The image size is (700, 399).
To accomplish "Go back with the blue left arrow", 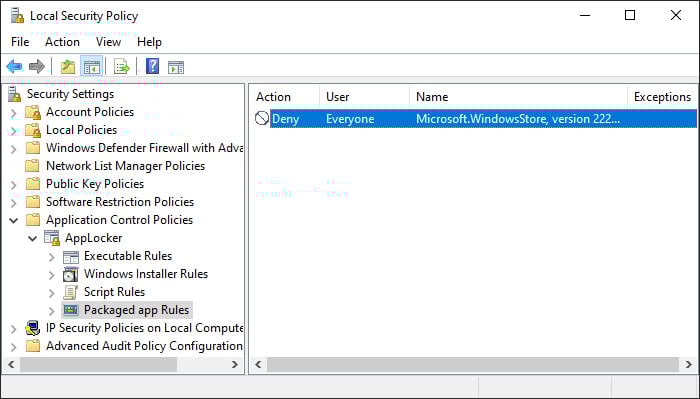I will [x=14, y=67].
